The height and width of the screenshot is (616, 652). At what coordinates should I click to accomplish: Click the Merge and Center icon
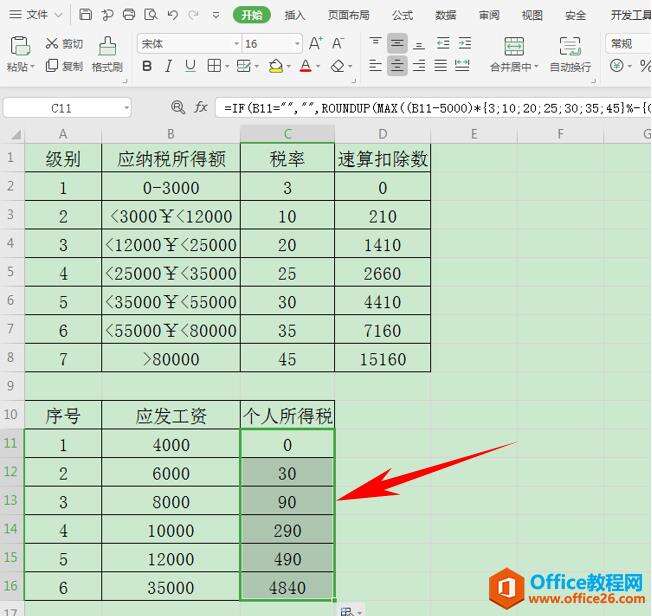click(514, 46)
